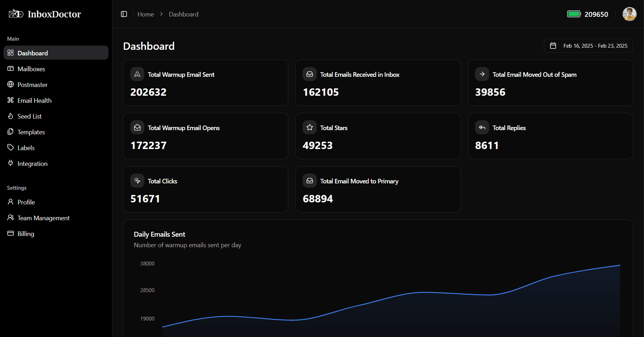The height and width of the screenshot is (337, 644).
Task: Go to Integration settings
Action: (56, 163)
